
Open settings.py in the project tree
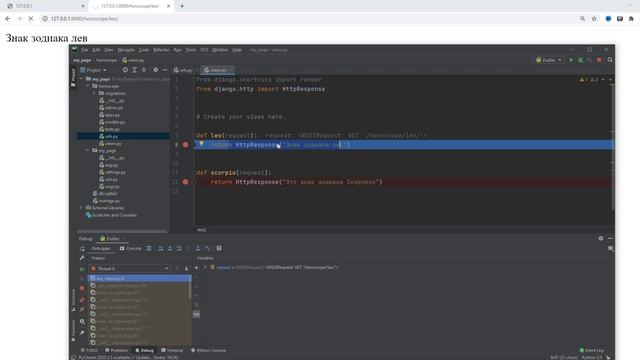pos(113,172)
